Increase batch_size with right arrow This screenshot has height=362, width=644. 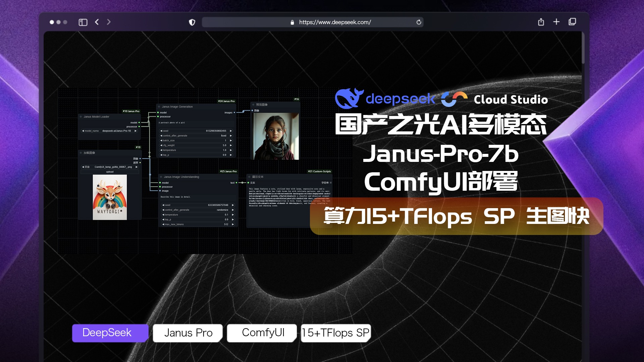(x=231, y=140)
